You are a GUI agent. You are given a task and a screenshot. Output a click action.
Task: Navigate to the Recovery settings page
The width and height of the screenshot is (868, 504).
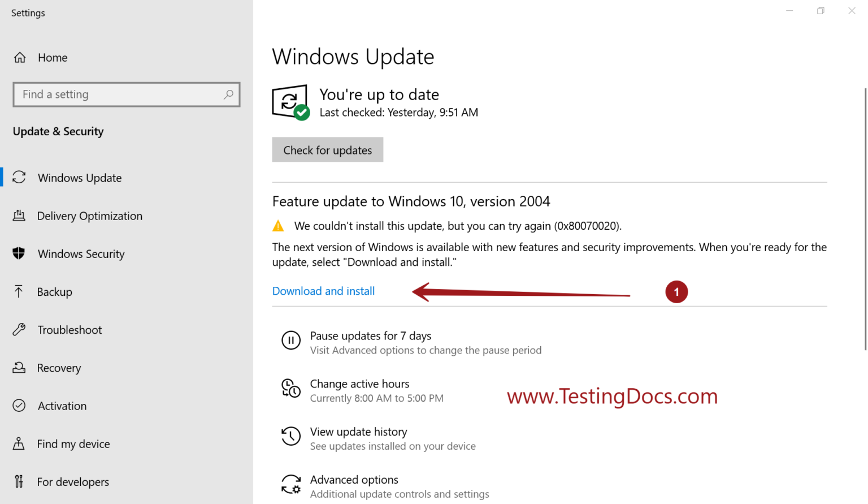[x=59, y=368]
